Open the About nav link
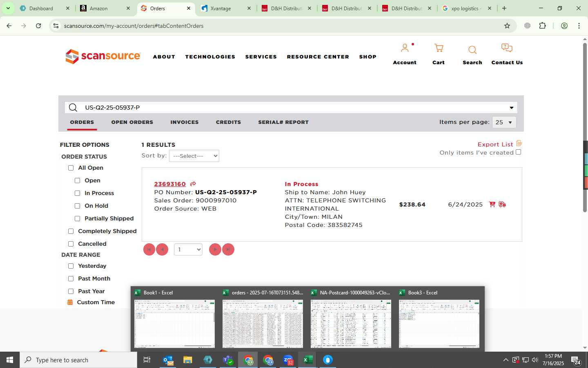The height and width of the screenshot is (368, 588). 164,57
